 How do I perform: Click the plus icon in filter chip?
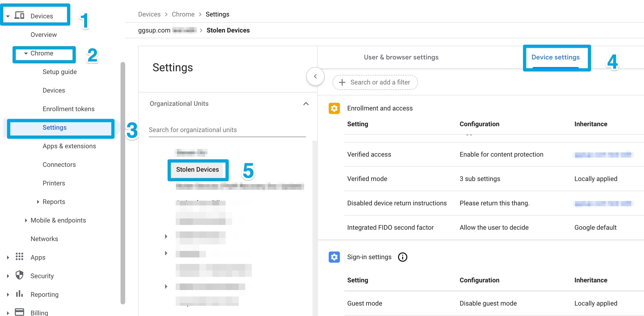click(x=342, y=82)
